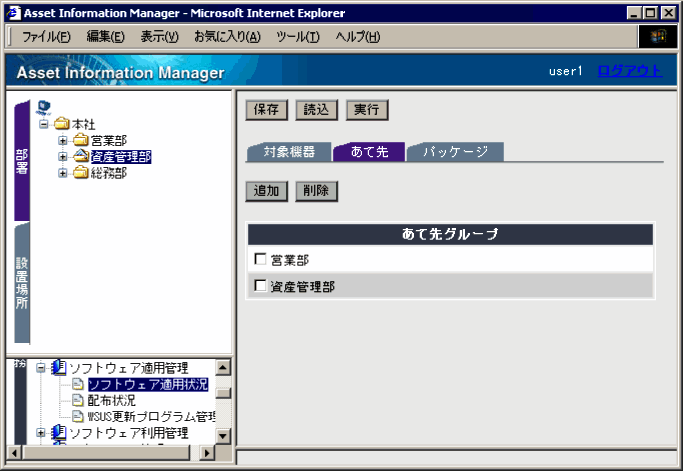Maximize the Internet Explorer window
The width and height of the screenshot is (683, 471).
pyautogui.click(x=650, y=13)
